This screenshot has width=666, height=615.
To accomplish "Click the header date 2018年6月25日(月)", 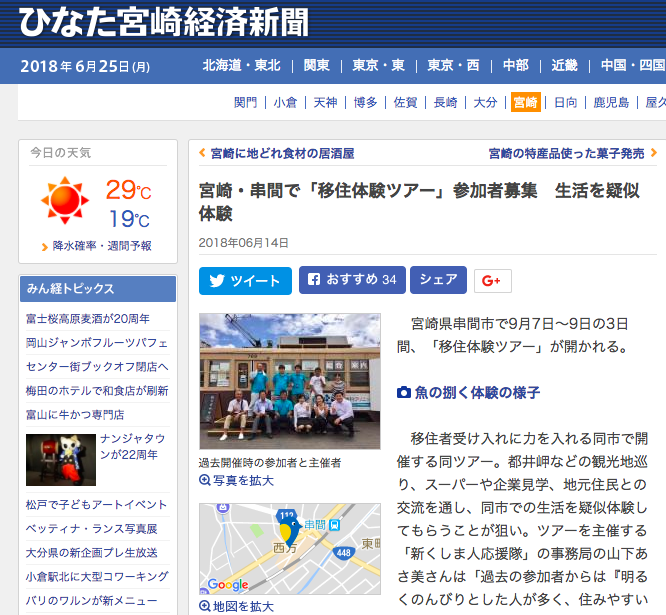I will (x=85, y=66).
